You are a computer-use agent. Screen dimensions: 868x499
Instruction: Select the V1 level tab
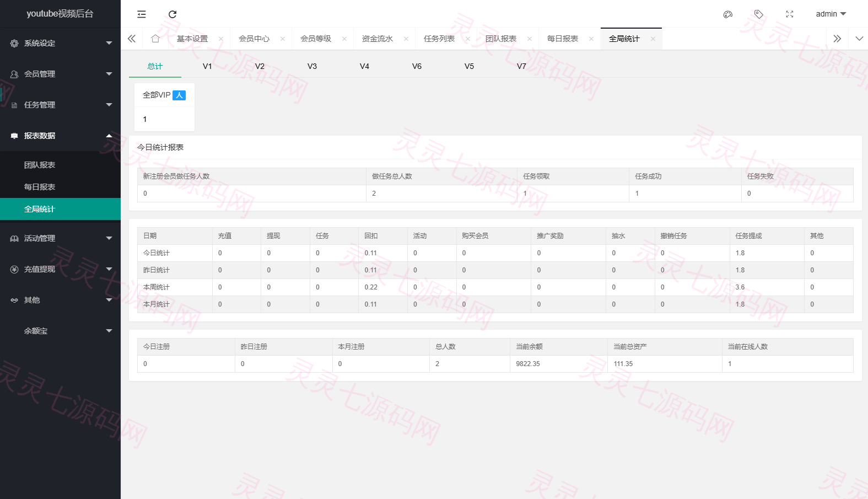207,66
